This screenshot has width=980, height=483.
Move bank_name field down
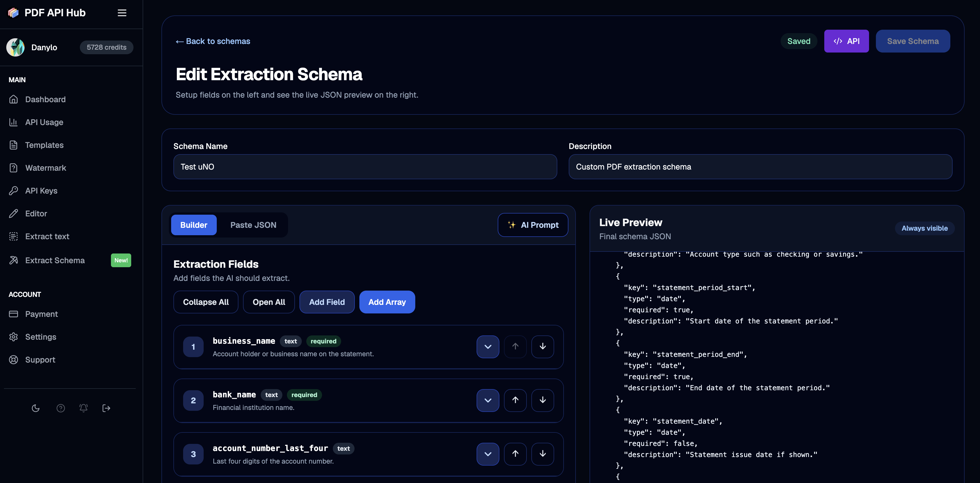coord(542,400)
